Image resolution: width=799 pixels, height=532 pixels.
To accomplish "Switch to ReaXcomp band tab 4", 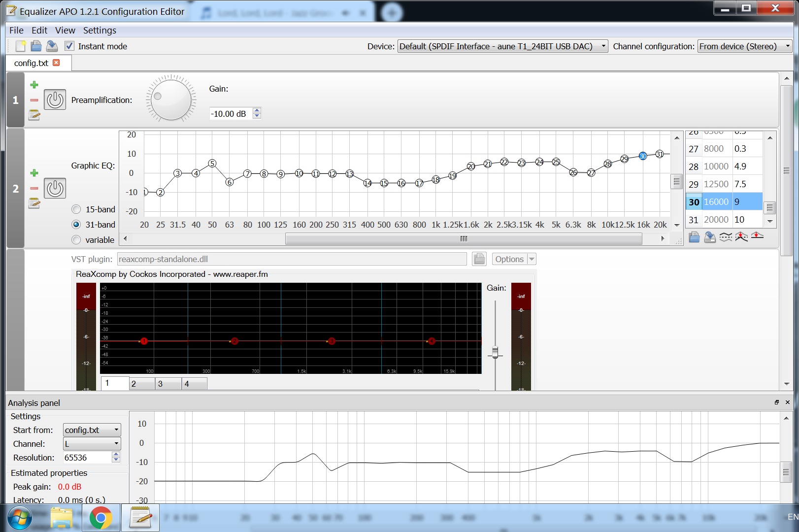I will tap(195, 384).
